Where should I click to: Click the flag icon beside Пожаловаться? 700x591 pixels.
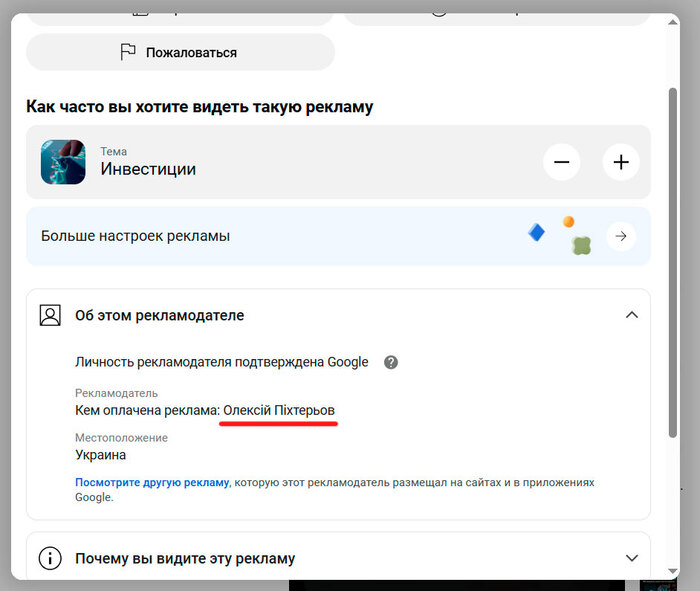[127, 52]
